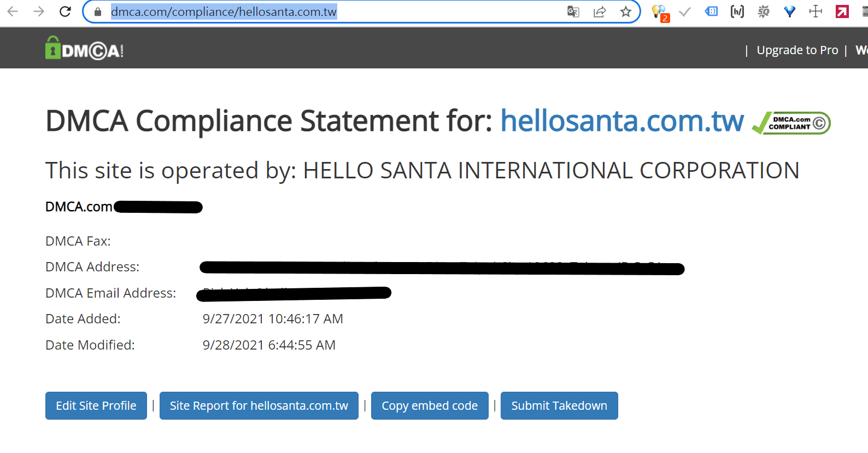The height and width of the screenshot is (453, 868).
Task: Click Edit Site Profile button
Action: 96,406
